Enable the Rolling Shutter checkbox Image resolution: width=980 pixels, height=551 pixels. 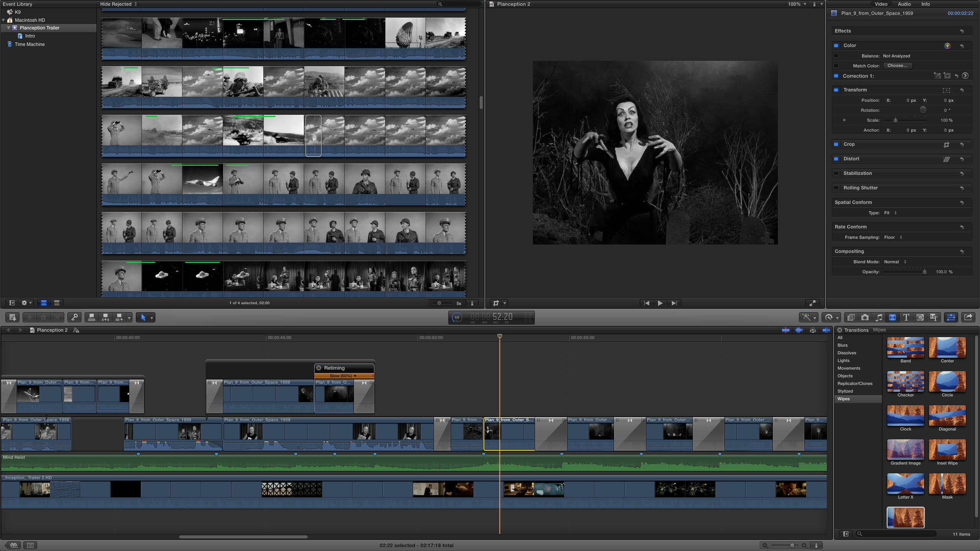click(x=836, y=188)
